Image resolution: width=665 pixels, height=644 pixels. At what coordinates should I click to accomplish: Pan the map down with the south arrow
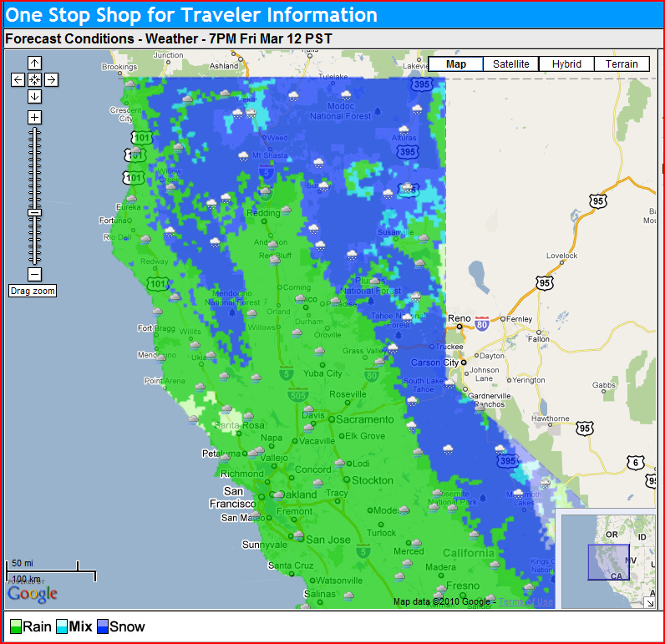point(34,95)
